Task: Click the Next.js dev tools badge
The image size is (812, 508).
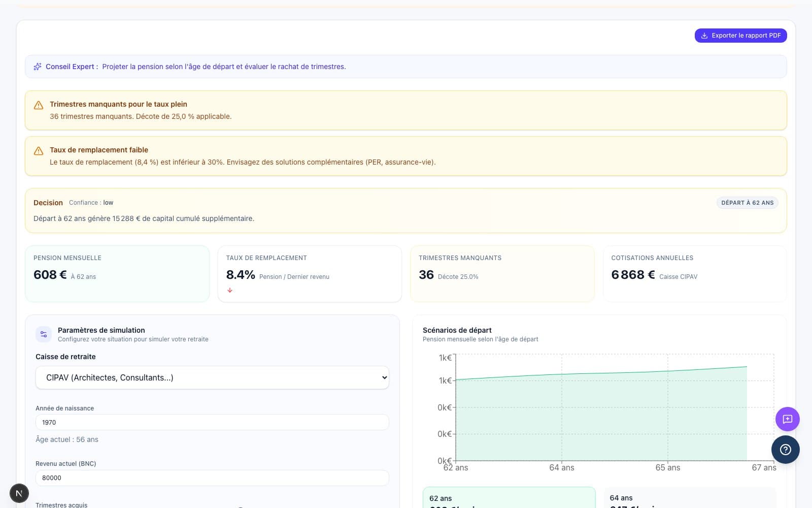Action: click(19, 493)
